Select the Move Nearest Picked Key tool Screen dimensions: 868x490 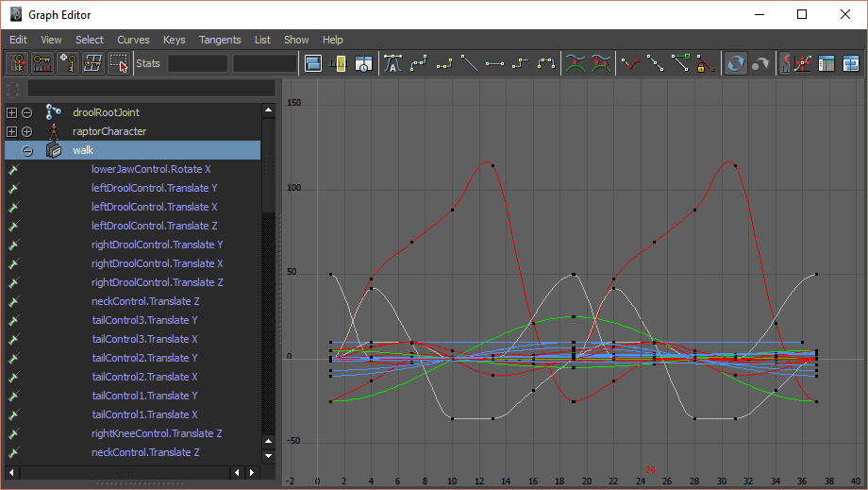pos(17,63)
